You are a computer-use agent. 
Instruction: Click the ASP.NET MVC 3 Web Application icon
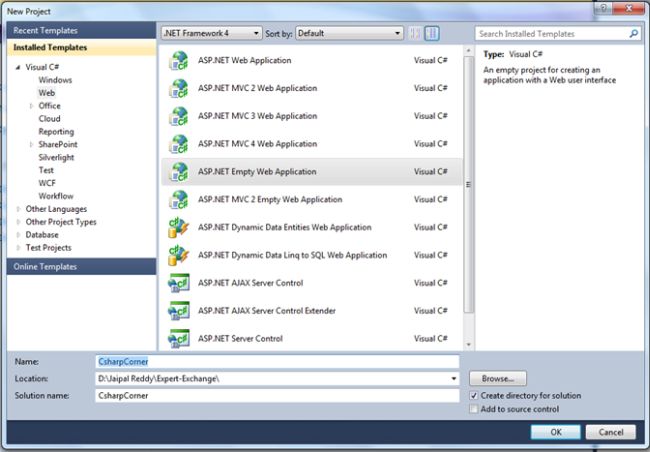179,116
